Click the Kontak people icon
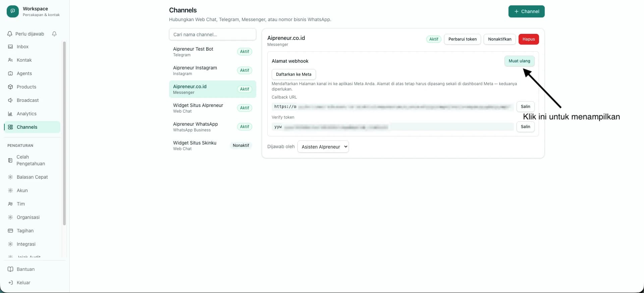 pyautogui.click(x=10, y=60)
